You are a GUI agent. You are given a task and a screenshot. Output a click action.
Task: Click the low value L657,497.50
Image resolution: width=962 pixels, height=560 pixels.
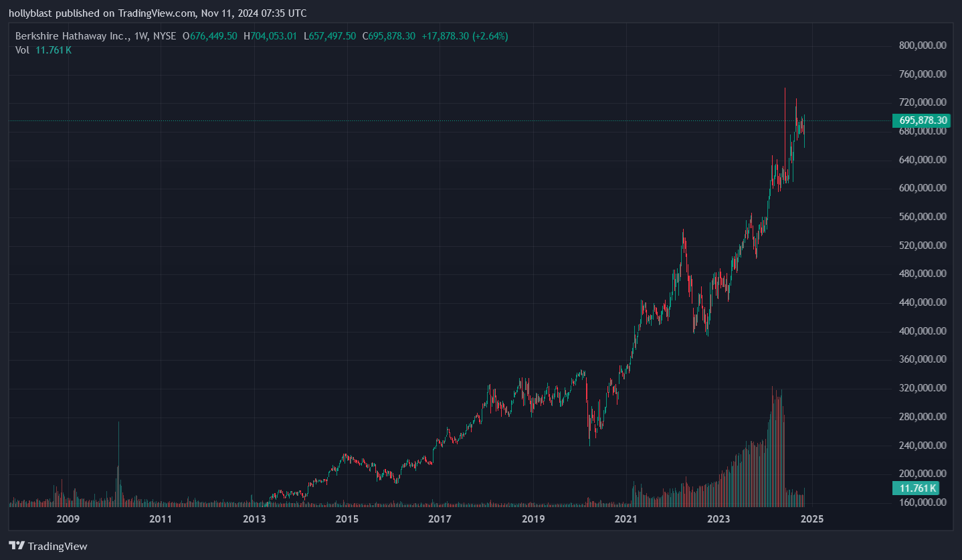point(330,36)
